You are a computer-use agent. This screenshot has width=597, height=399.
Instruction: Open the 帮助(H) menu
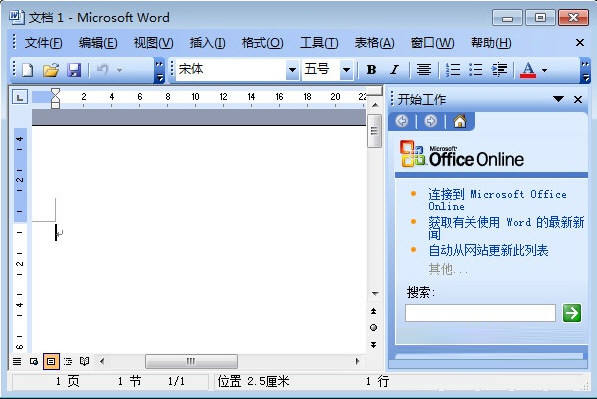(x=491, y=43)
